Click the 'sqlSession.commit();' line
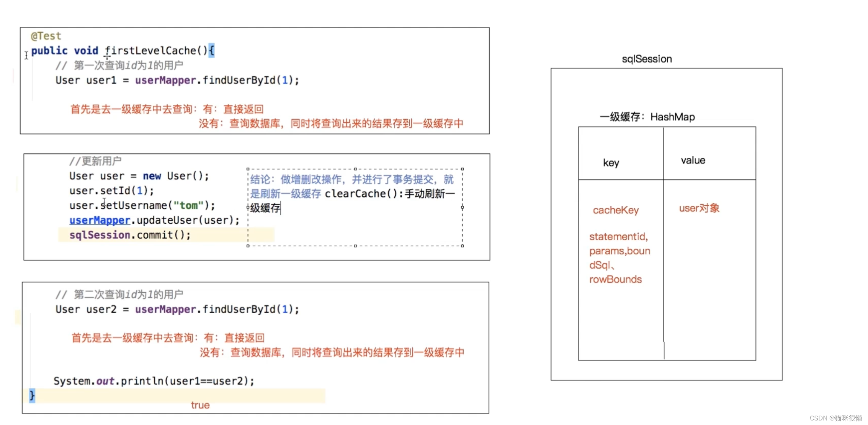 tap(130, 235)
